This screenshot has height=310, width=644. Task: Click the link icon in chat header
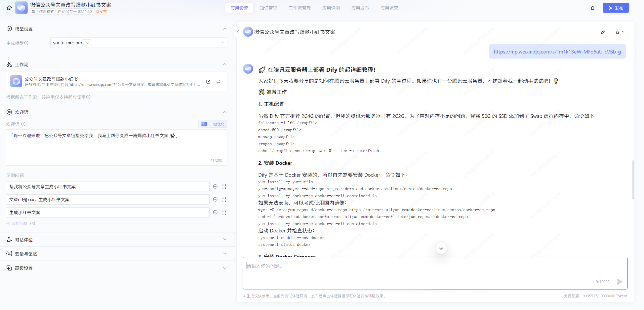tap(603, 32)
